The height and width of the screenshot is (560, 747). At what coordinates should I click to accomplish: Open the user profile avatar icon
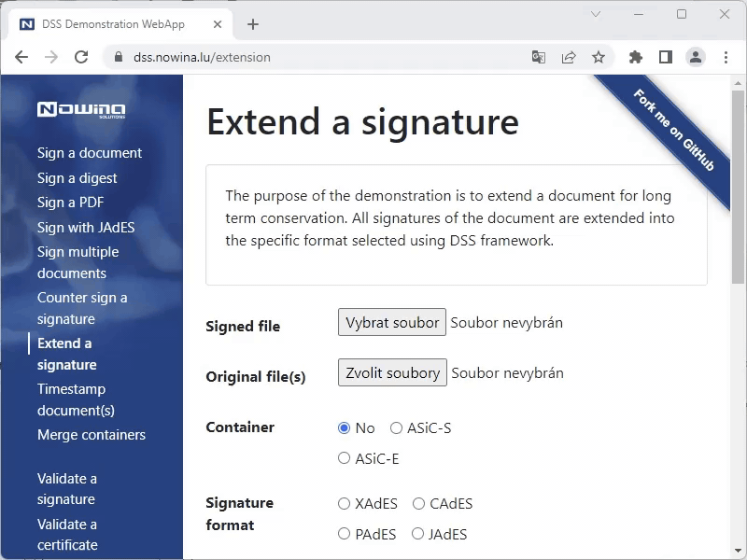coord(696,57)
